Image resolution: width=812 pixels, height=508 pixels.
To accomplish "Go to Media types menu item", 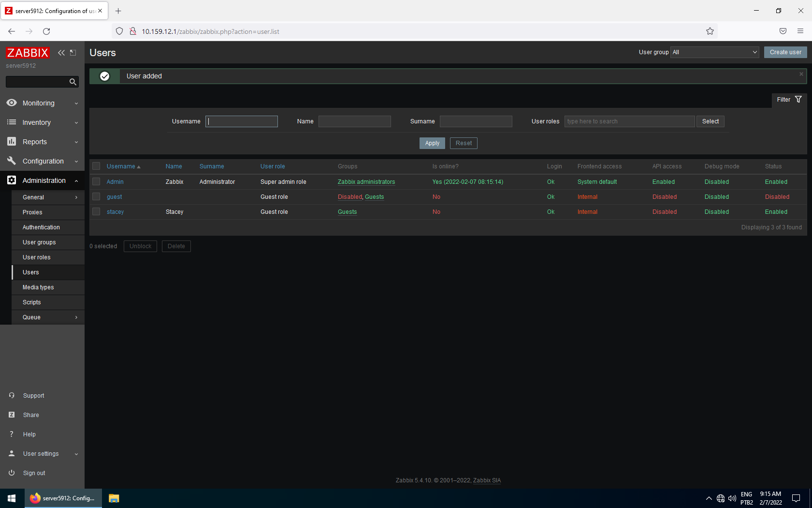I will click(38, 287).
